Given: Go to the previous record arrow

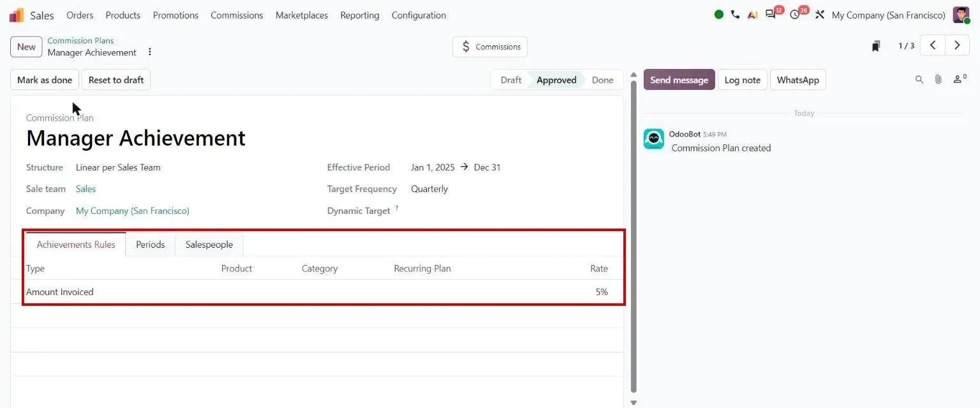Looking at the screenshot, I should pyautogui.click(x=932, y=45).
